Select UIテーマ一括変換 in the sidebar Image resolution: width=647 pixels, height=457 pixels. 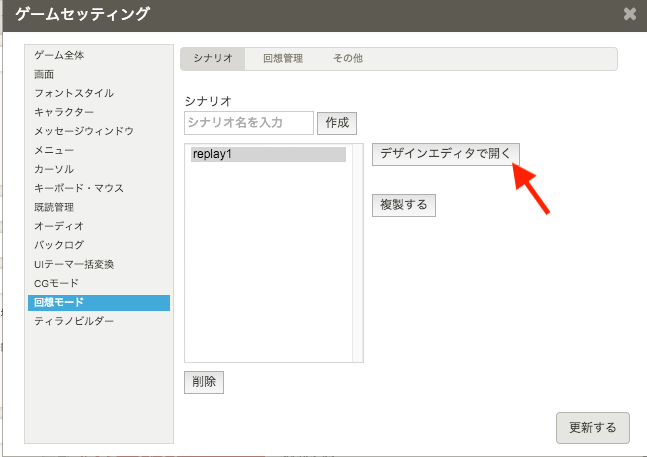click(74, 264)
